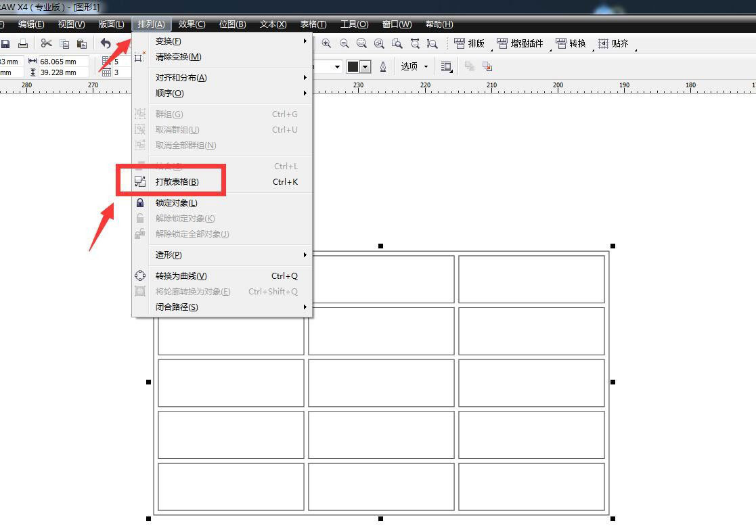
Task: Click the outline pen icon near 选项
Action: coord(383,66)
